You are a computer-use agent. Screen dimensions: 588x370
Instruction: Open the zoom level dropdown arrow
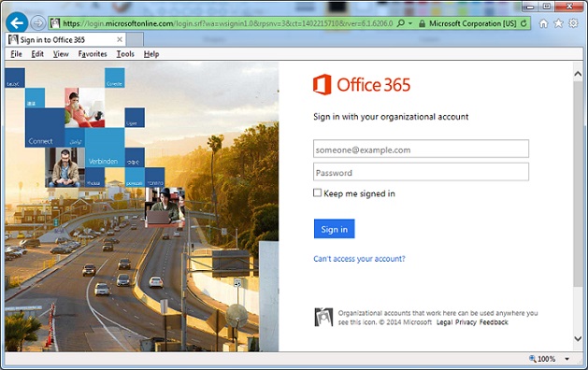[x=567, y=359]
